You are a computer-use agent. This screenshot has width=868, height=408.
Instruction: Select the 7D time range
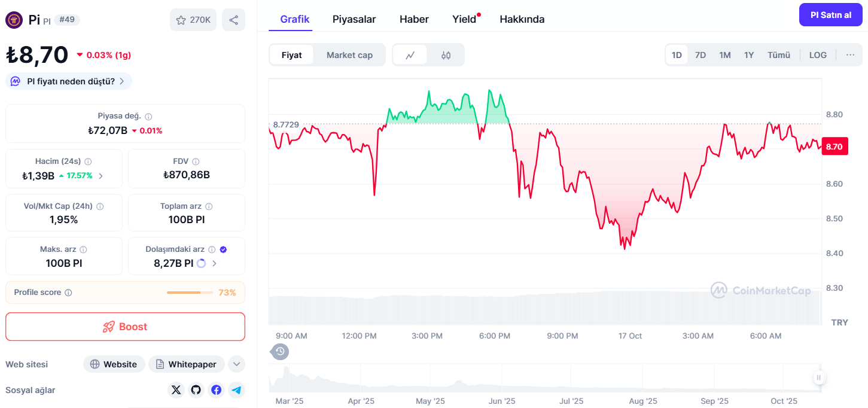pos(701,55)
